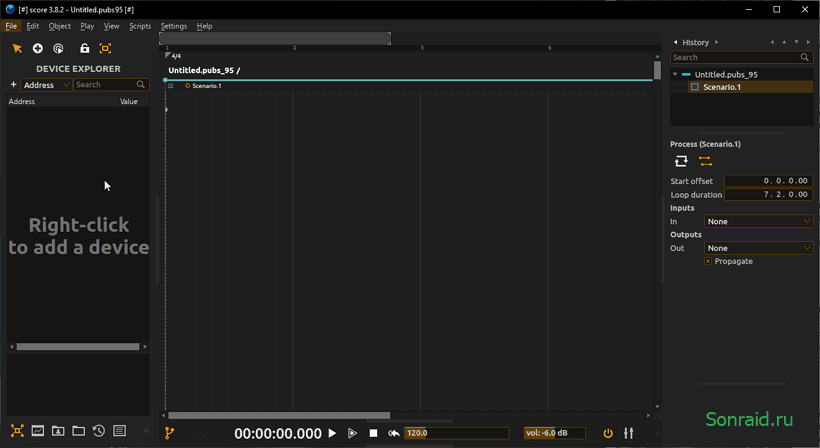Open the curve/automation panel icon

pos(38,431)
